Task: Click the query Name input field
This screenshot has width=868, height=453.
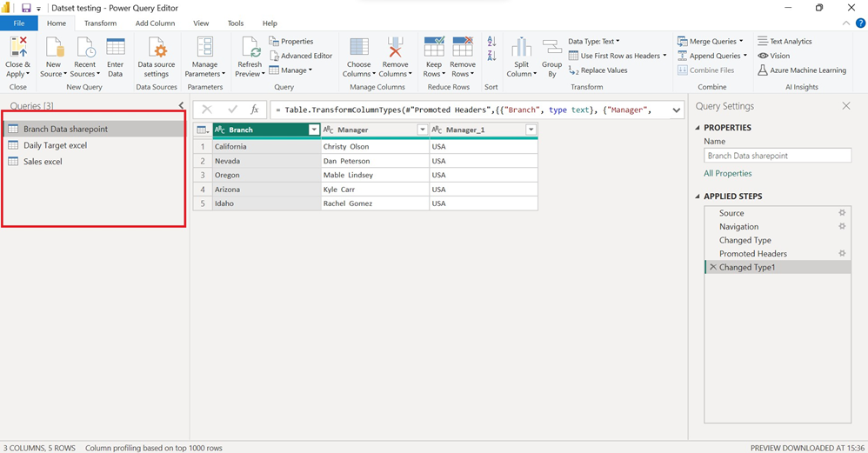Action: click(x=778, y=156)
